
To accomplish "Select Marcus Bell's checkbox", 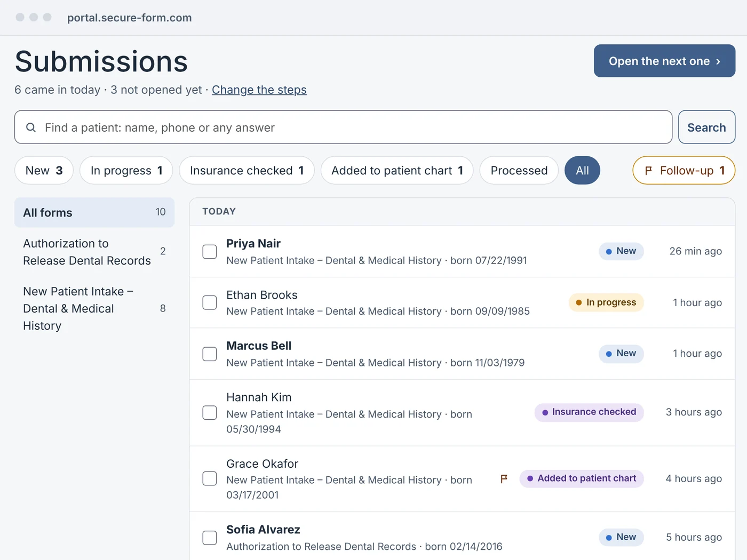I will click(210, 354).
